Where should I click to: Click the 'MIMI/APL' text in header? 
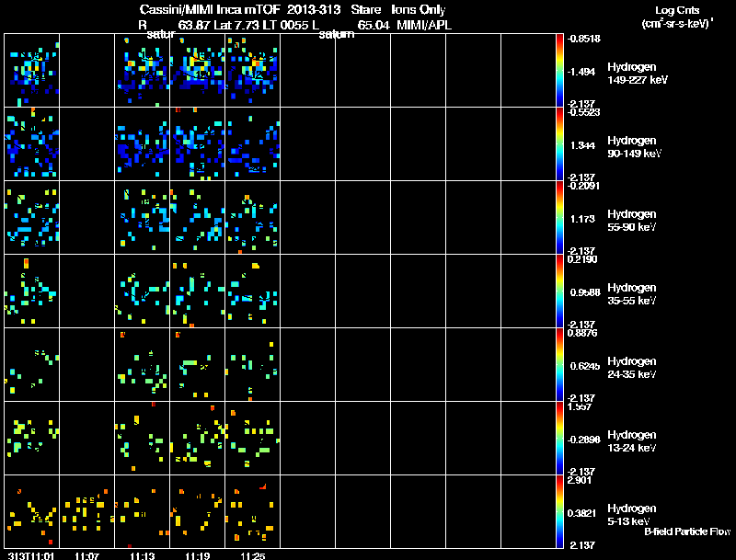(424, 25)
